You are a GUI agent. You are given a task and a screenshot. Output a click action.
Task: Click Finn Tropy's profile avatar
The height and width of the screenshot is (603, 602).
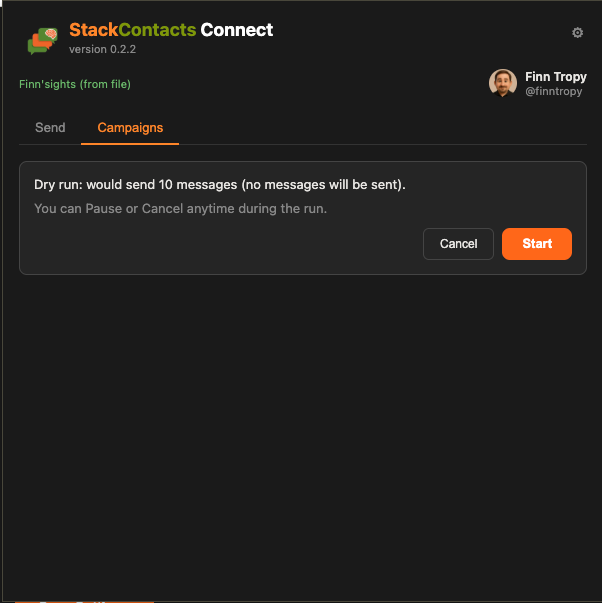pos(503,83)
